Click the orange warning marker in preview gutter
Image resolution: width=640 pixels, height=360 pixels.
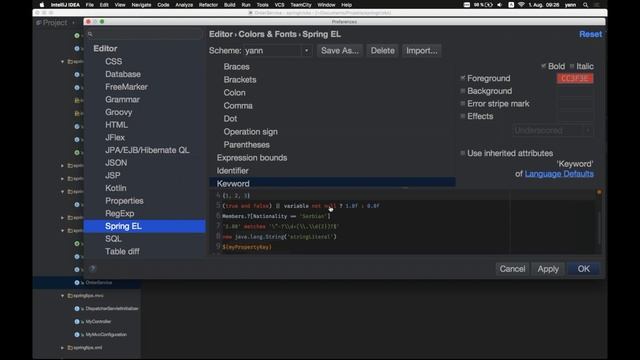[599, 192]
